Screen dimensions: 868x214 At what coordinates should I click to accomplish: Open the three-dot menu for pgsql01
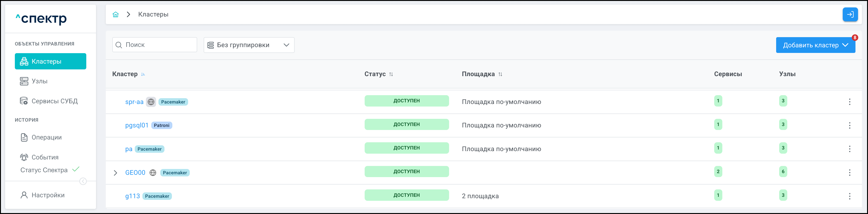coord(849,125)
